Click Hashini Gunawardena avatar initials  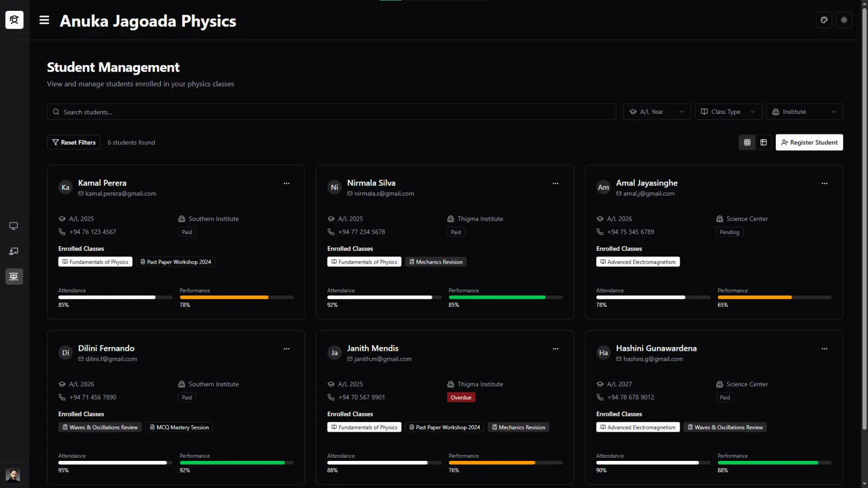pyautogui.click(x=603, y=353)
